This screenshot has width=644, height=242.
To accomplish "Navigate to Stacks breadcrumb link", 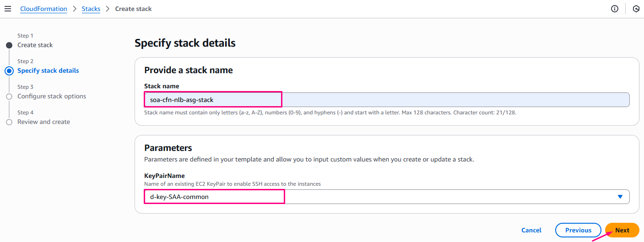I will [91, 9].
